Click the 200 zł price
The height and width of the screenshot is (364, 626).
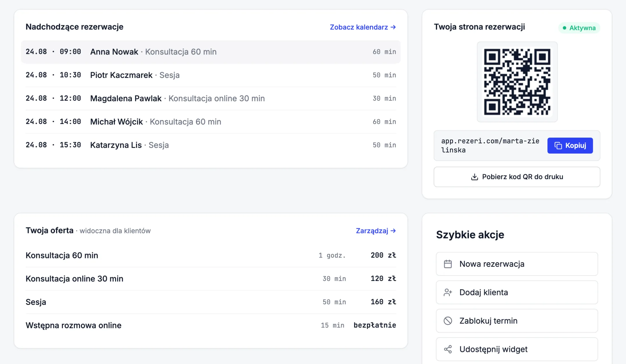tap(383, 255)
